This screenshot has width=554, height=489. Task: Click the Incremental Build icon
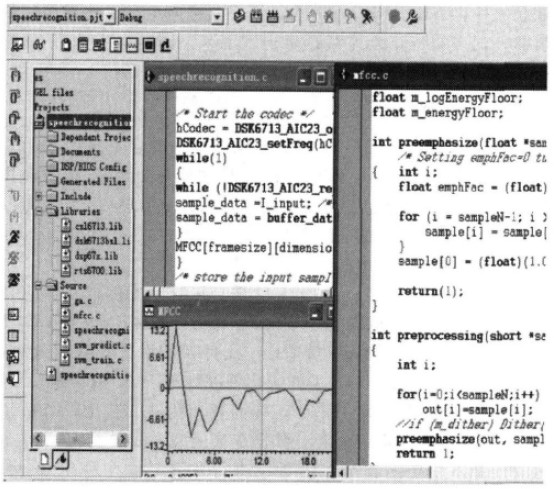pyautogui.click(x=256, y=16)
